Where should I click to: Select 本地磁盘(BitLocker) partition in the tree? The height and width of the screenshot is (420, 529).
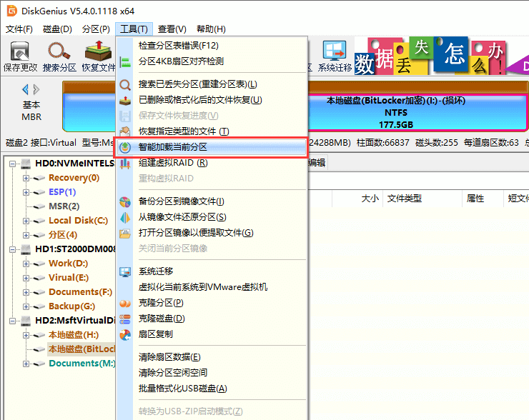click(x=81, y=349)
